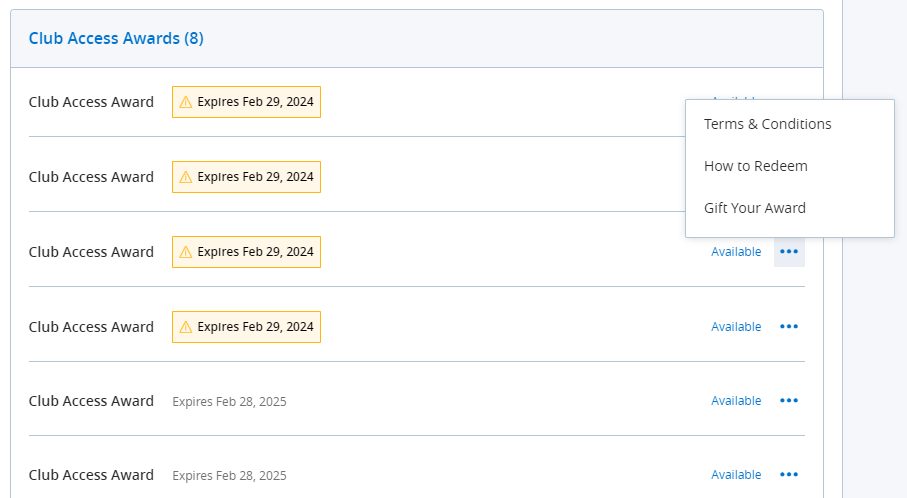907x498 pixels.
Task: Click the Expires Feb 29, 2024 badge in the second row
Action: [x=247, y=177]
